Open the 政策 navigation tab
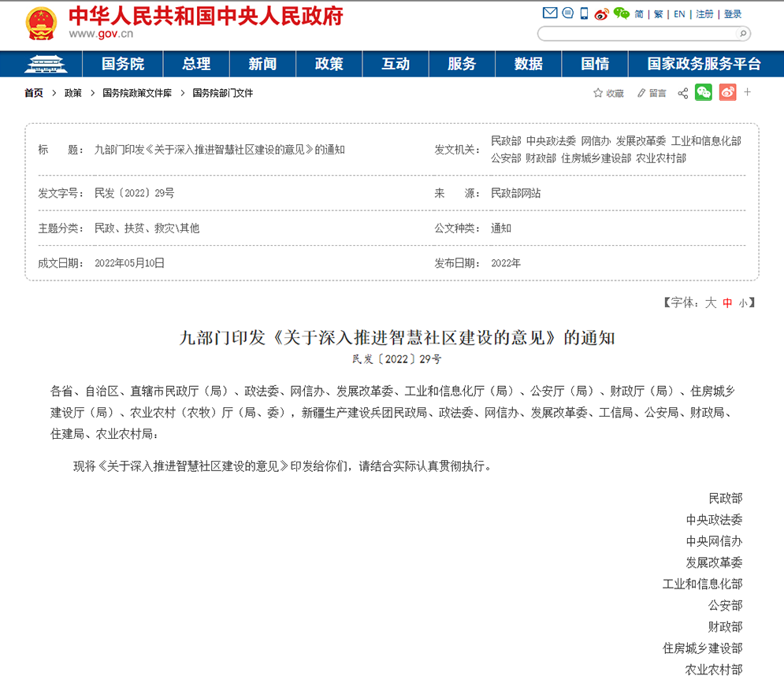Image resolution: width=784 pixels, height=683 pixels. [x=329, y=65]
